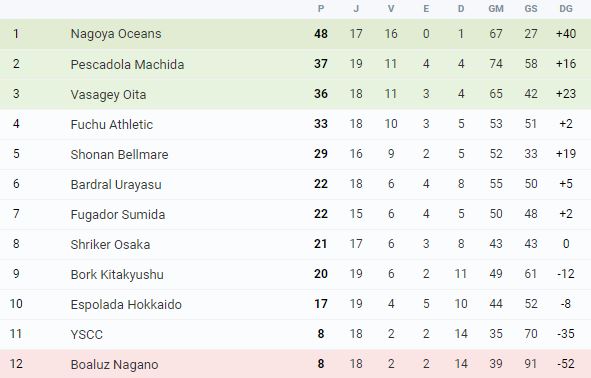Open the Pescadola Machida team link
This screenshot has width=591, height=378.
click(x=127, y=64)
